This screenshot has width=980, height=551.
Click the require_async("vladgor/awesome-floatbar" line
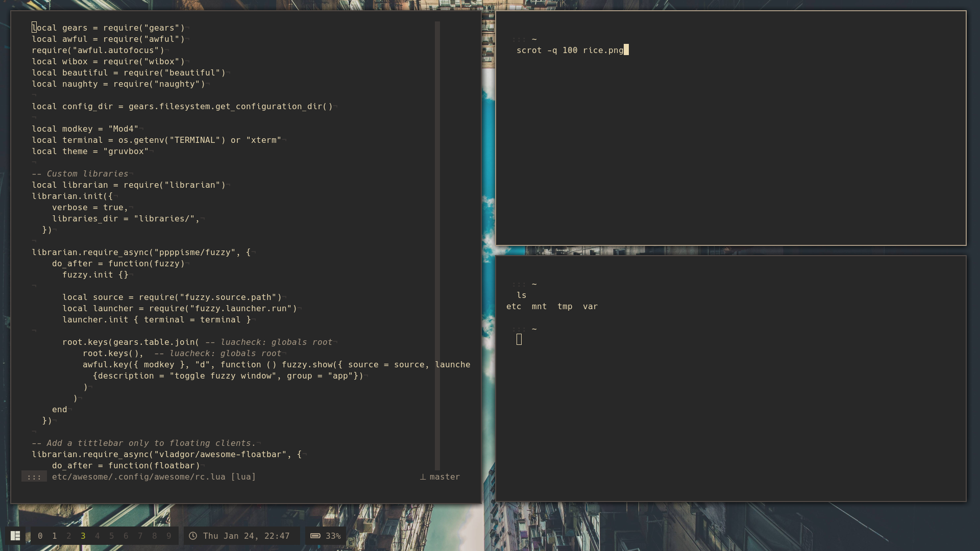point(167,454)
